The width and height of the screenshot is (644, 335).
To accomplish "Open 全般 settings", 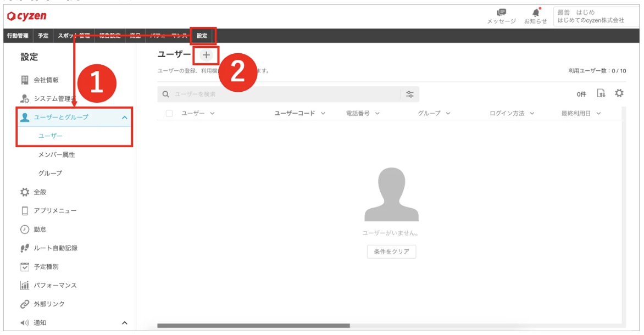I will tap(40, 192).
